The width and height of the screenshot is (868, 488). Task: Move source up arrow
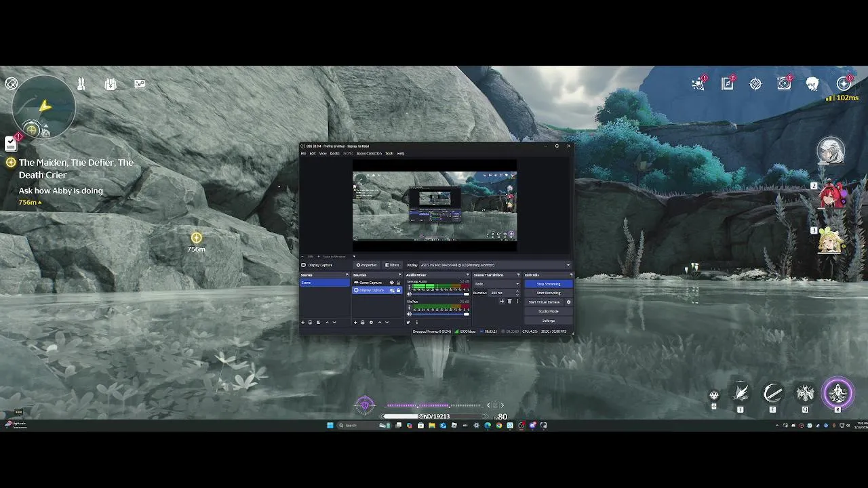coord(380,322)
